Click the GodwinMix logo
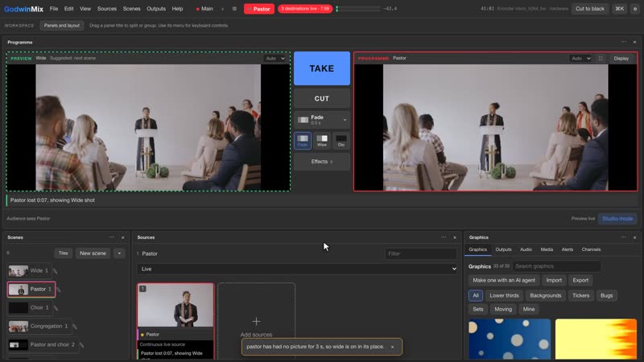 (x=23, y=9)
